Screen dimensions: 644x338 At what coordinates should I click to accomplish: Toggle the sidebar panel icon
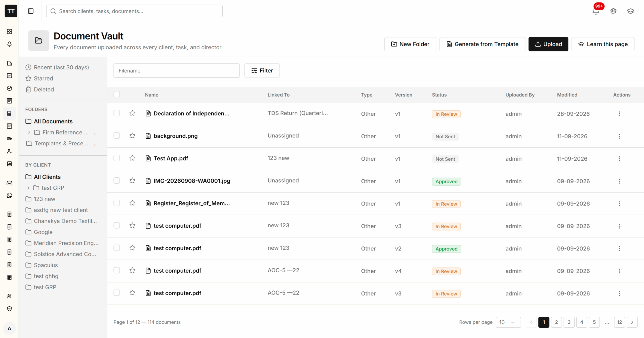pos(31,11)
